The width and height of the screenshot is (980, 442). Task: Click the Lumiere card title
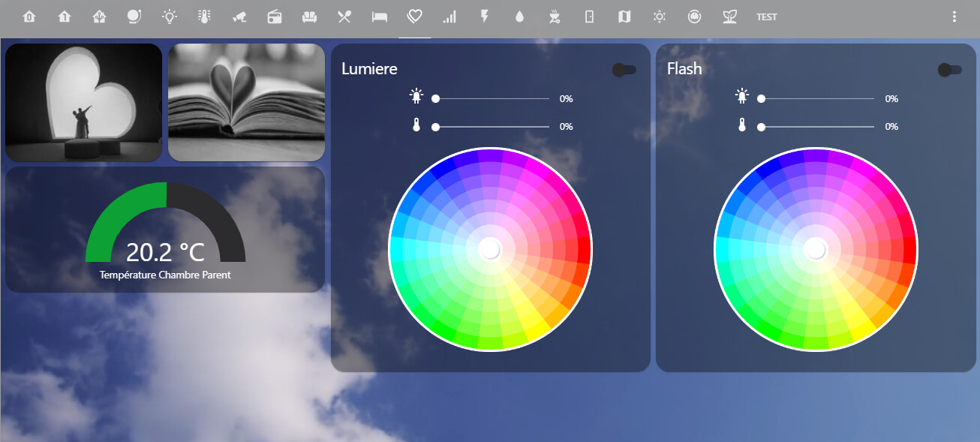[x=369, y=68]
